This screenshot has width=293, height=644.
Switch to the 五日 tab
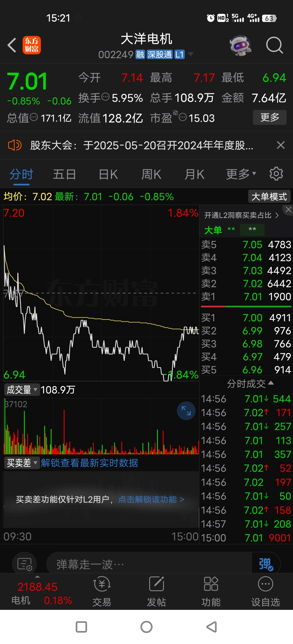64,174
